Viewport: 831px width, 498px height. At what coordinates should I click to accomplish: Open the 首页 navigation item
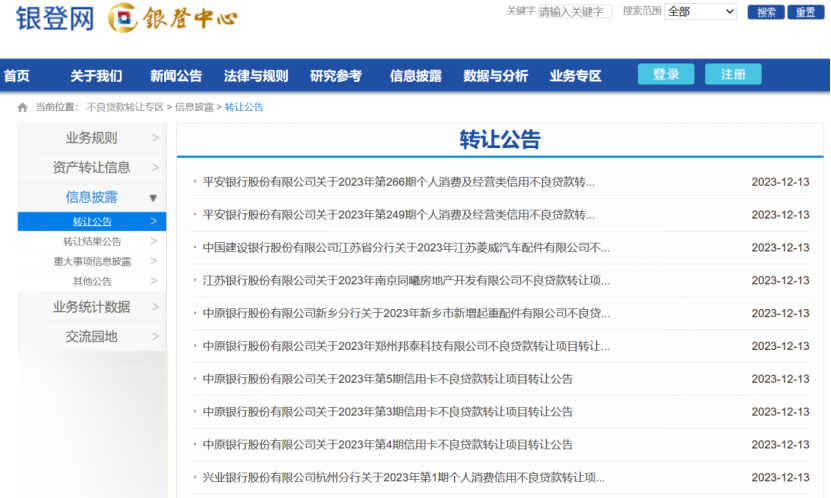(x=16, y=76)
